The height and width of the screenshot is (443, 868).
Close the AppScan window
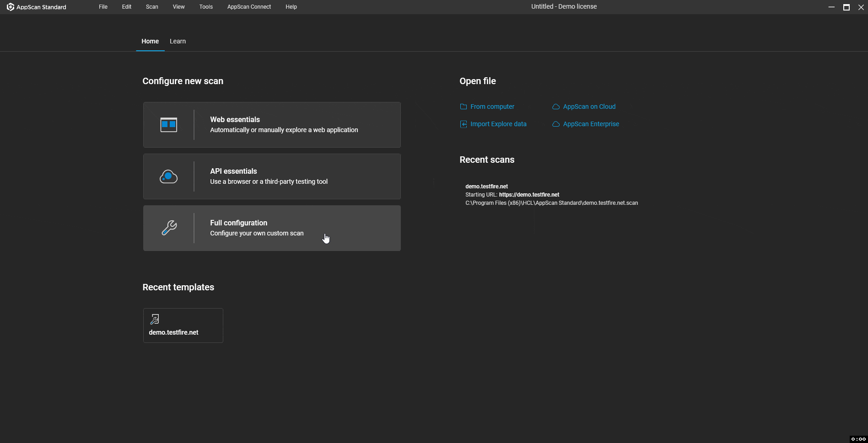[x=861, y=7]
